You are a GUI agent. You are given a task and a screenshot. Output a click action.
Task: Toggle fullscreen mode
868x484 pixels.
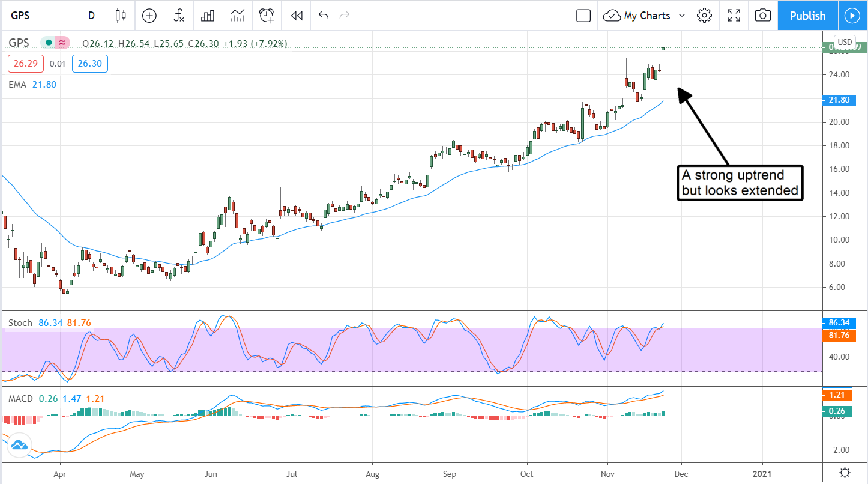[734, 16]
